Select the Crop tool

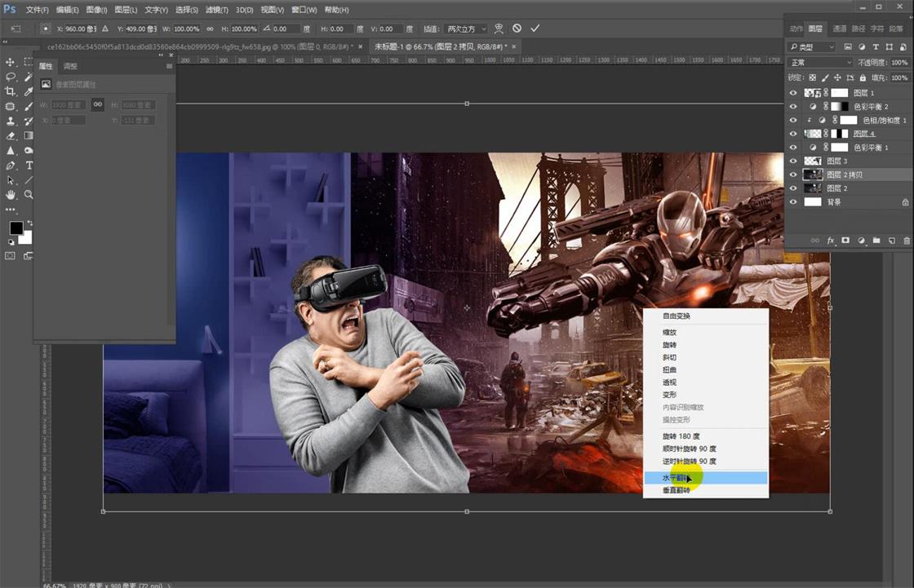point(11,91)
